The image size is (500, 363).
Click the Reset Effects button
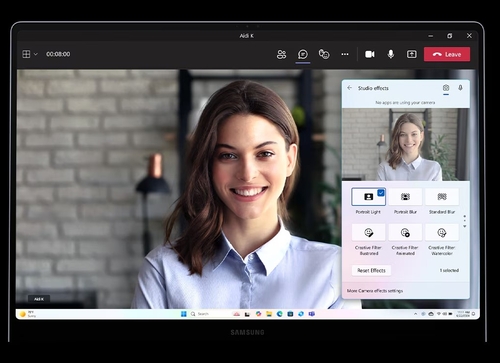click(x=371, y=270)
